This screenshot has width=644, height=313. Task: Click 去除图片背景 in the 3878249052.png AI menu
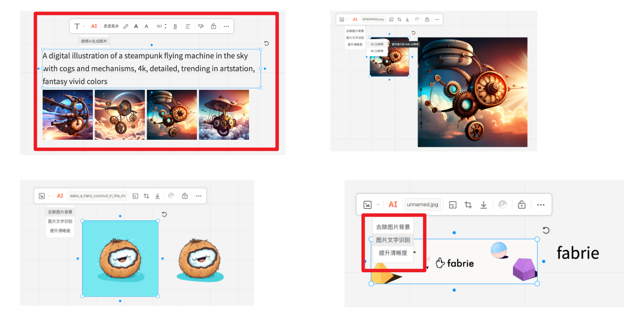click(x=355, y=31)
